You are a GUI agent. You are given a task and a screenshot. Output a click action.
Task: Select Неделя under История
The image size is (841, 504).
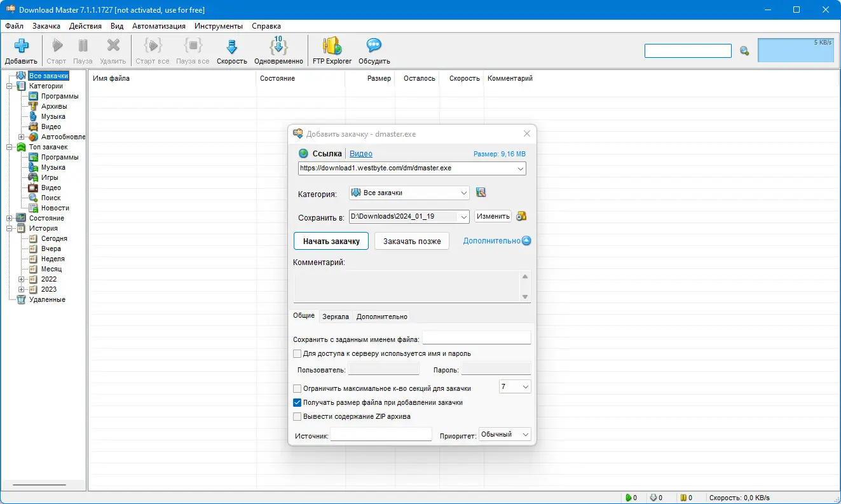click(x=53, y=259)
